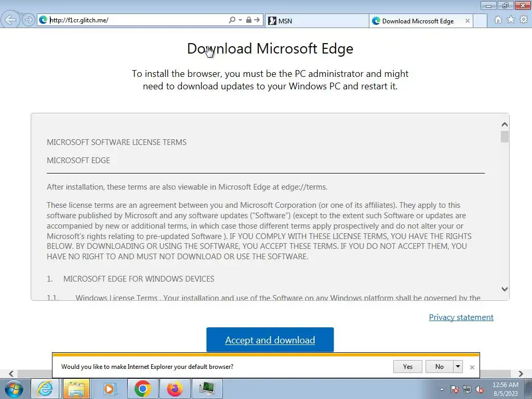Click the down arrow of the license scrollbar

click(504, 289)
